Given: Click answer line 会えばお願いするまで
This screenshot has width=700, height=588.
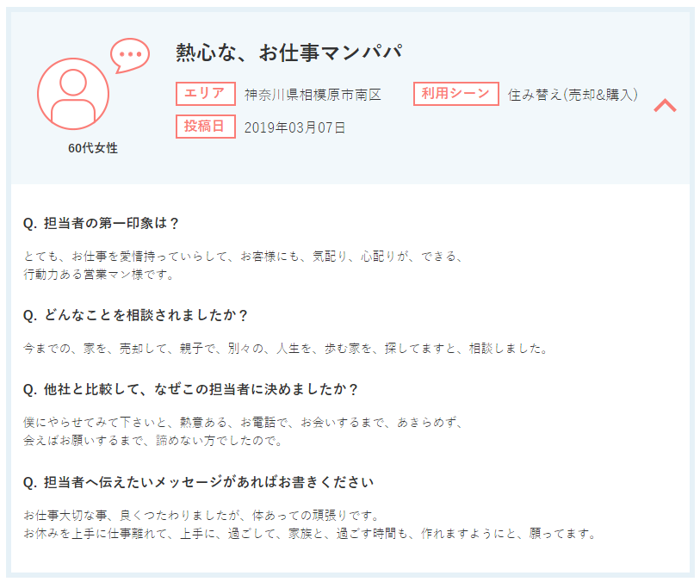Looking at the screenshot, I should point(153,441).
